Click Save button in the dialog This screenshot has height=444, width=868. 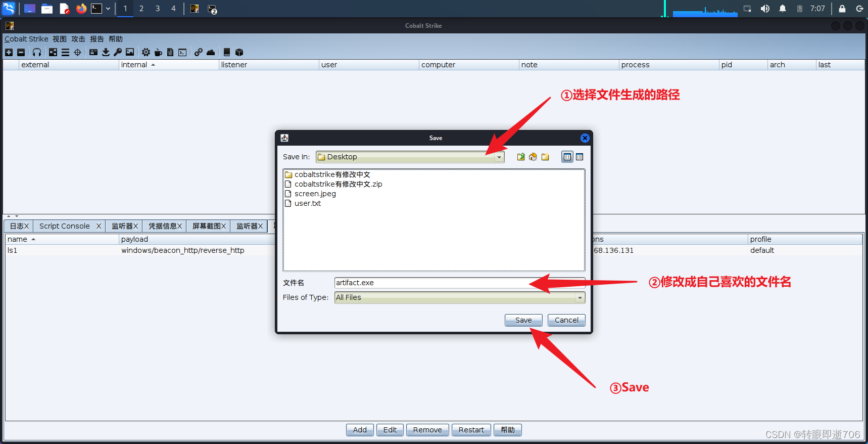coord(523,320)
